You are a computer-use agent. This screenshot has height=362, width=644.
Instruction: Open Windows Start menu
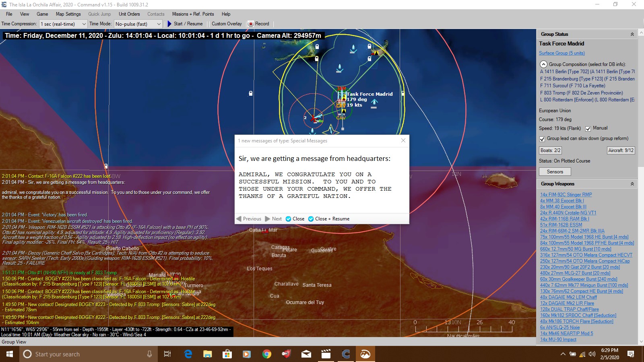click(10, 354)
